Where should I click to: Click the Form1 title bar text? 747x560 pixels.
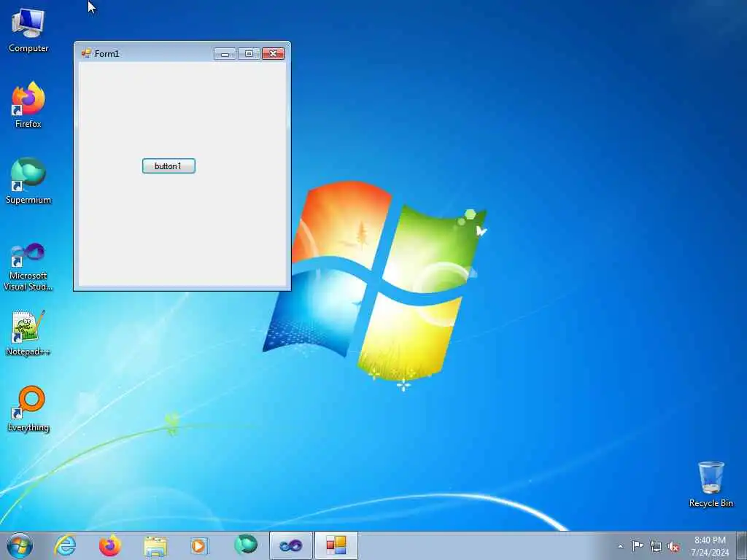click(107, 54)
